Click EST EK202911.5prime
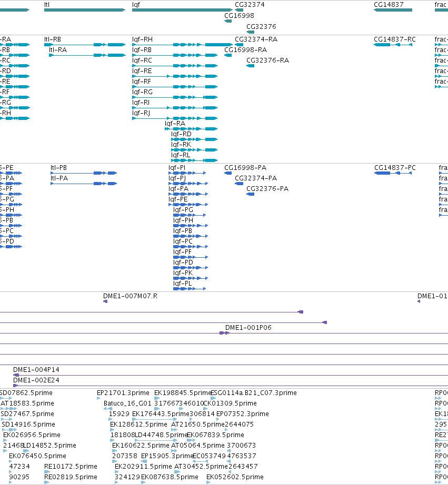Viewport: 448px width, 485px height. point(117,472)
